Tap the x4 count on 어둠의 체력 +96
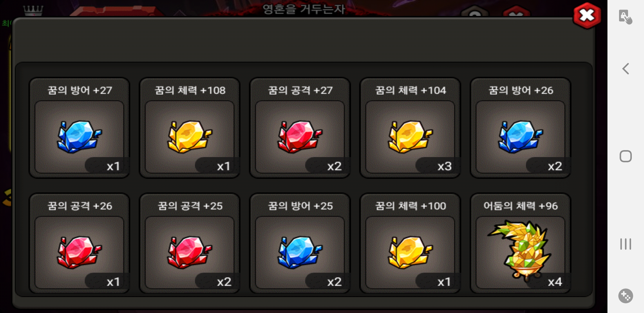 point(555,282)
